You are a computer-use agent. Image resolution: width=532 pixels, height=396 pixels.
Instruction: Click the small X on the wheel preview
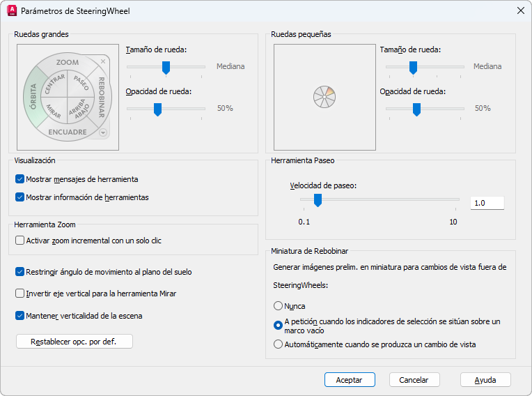[x=103, y=61]
